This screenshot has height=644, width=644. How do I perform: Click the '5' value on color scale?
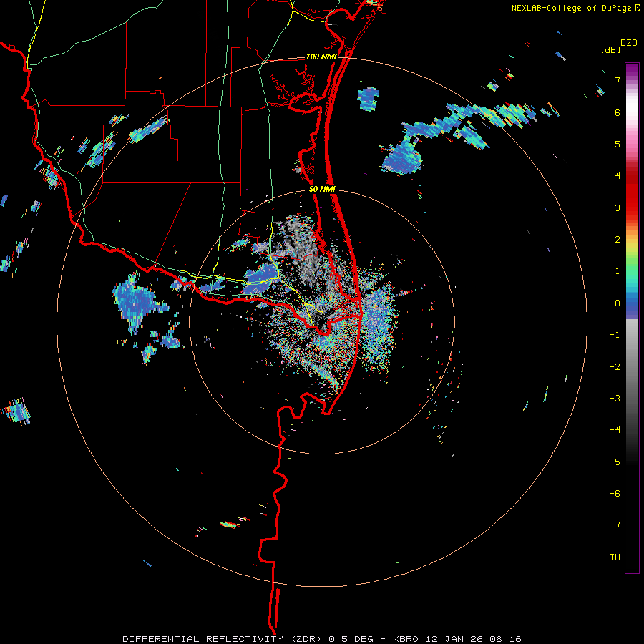(618, 144)
